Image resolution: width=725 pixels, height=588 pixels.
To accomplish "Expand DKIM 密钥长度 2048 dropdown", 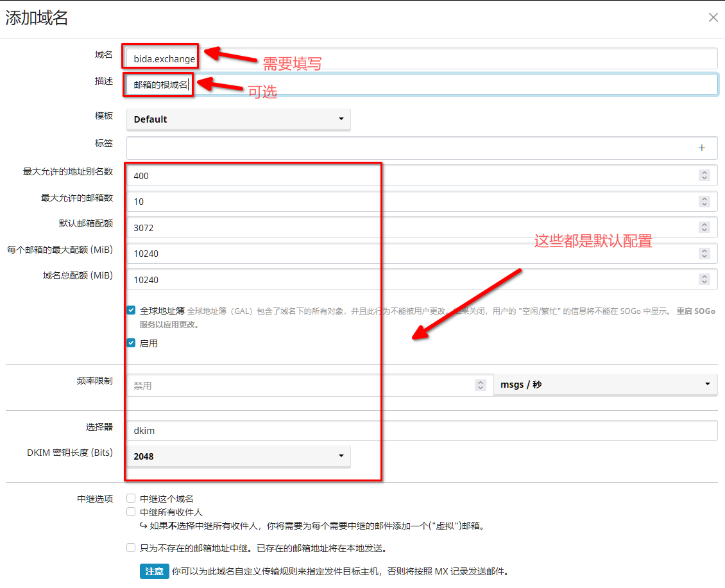I will [239, 456].
